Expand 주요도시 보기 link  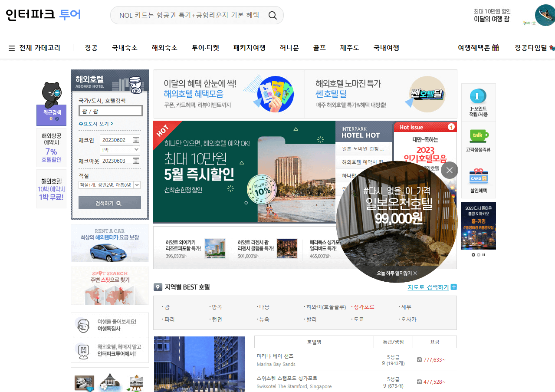coord(96,124)
